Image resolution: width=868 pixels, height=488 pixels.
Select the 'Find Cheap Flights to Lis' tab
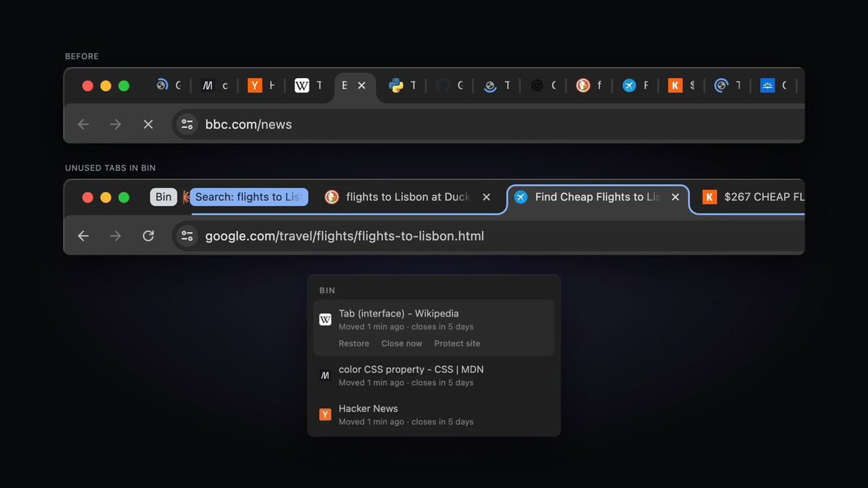click(597, 197)
